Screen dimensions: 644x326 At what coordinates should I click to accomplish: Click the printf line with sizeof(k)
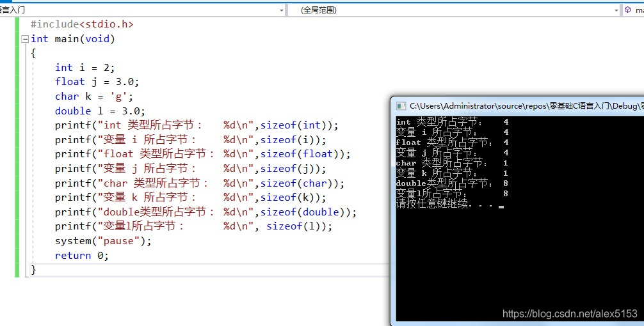pyautogui.click(x=191, y=198)
